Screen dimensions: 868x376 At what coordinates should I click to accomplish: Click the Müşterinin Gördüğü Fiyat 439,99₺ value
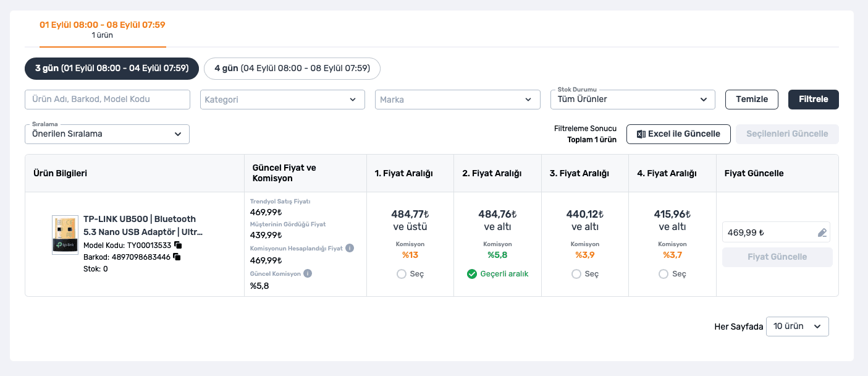266,236
